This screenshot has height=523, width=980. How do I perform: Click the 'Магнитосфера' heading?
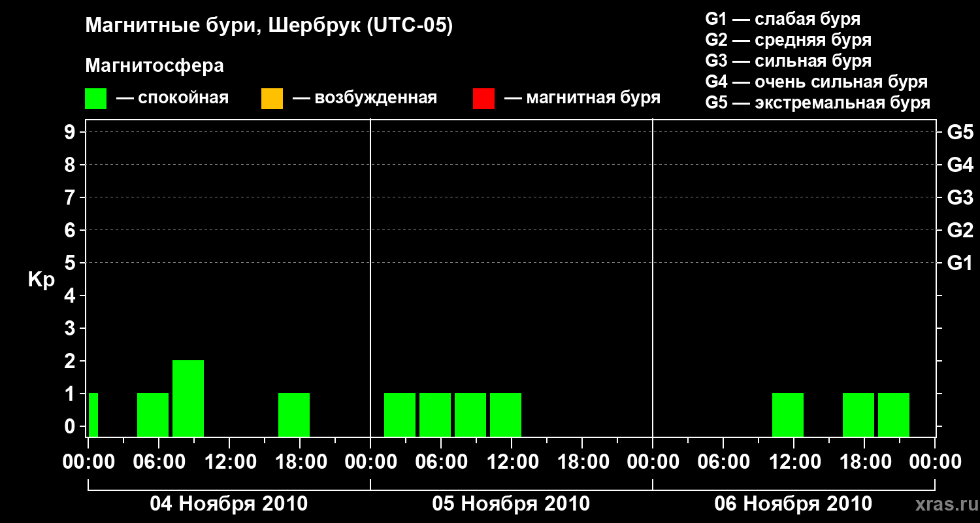(154, 66)
